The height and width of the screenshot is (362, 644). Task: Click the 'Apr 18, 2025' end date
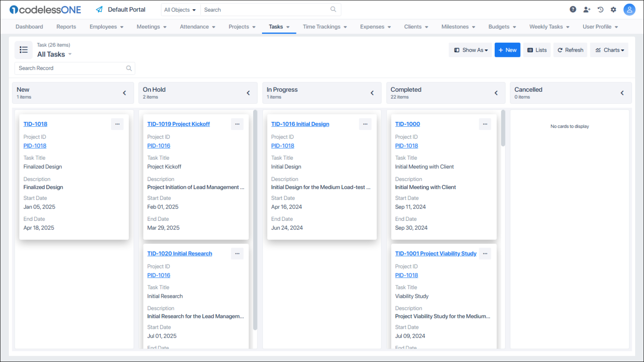pos(39,228)
